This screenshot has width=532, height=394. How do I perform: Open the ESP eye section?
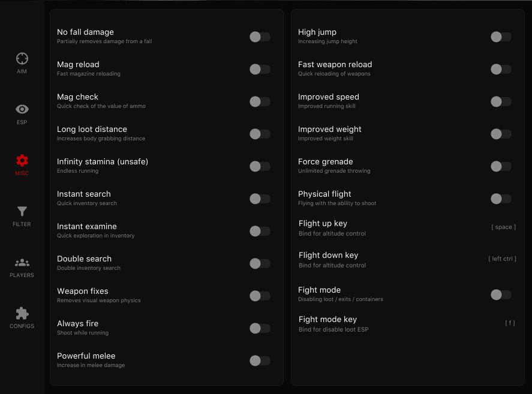coord(22,114)
